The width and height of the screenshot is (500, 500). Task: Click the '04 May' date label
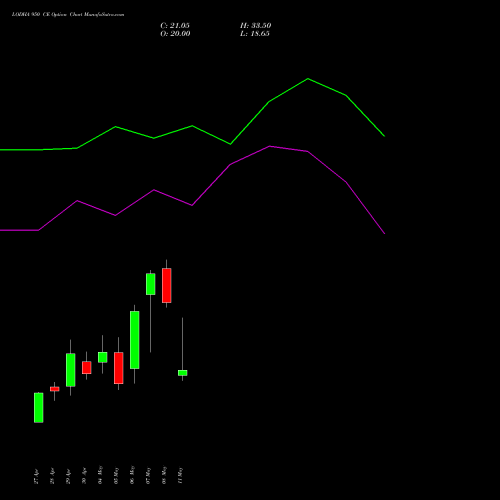click(x=100, y=475)
